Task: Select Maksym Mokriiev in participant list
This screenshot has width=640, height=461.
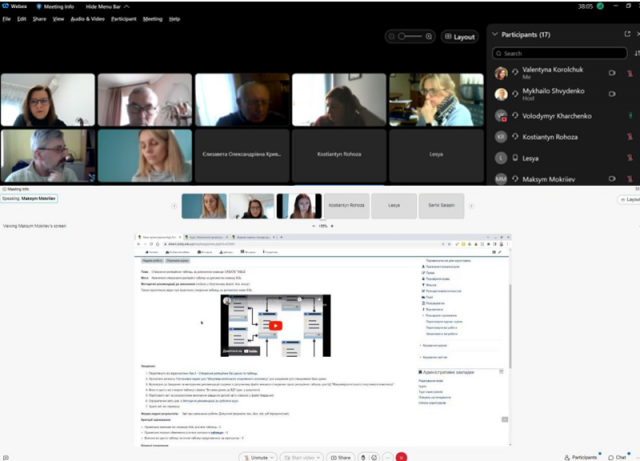Action: (563, 179)
